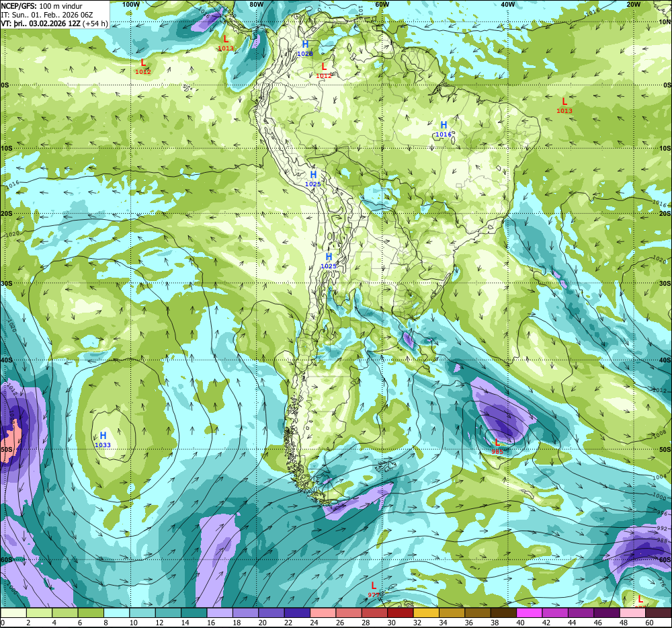Select the H 1016 marker over Brazil

click(x=444, y=129)
